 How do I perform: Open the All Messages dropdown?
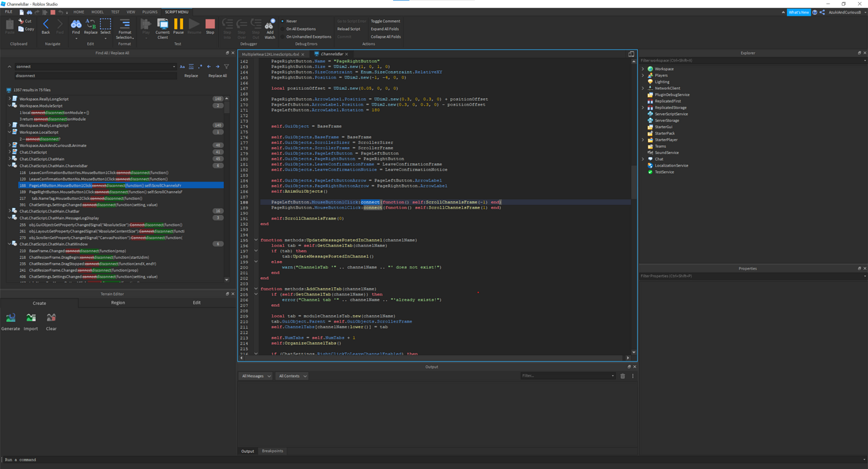point(256,376)
